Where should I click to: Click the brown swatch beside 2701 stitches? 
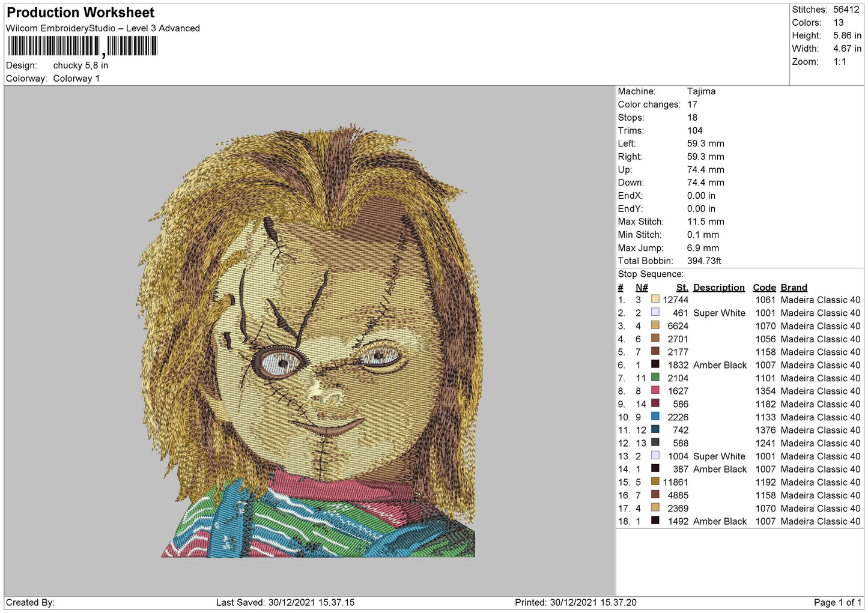click(655, 338)
